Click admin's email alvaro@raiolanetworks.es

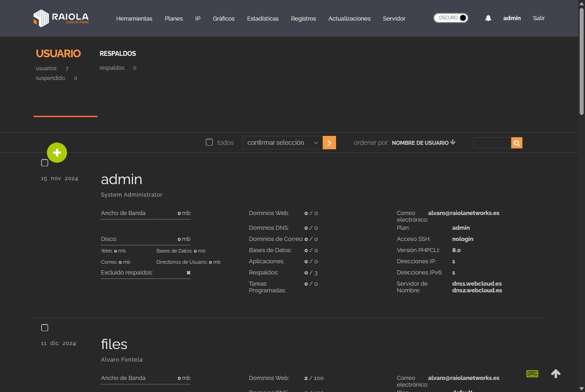pos(464,213)
